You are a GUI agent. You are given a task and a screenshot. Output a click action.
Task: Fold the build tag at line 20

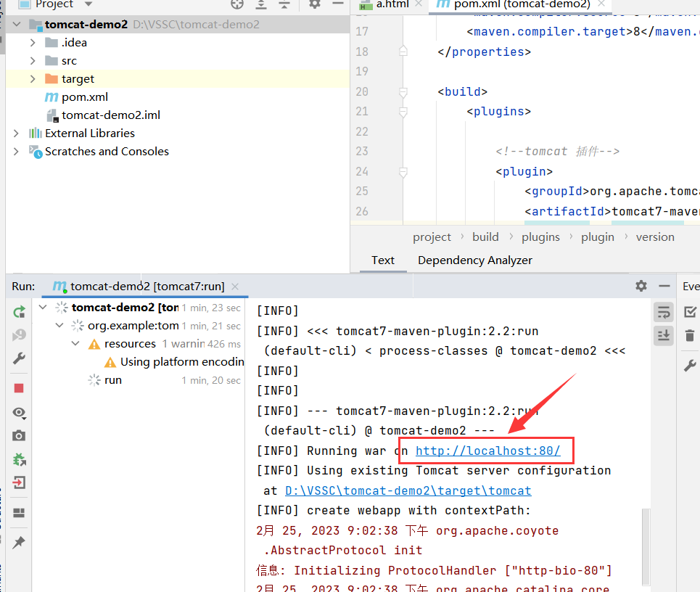[x=403, y=92]
